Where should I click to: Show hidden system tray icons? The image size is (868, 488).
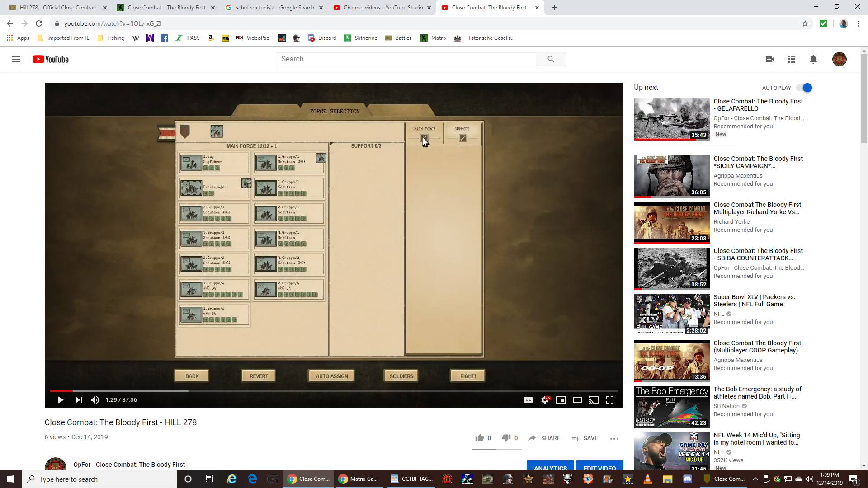[755, 479]
